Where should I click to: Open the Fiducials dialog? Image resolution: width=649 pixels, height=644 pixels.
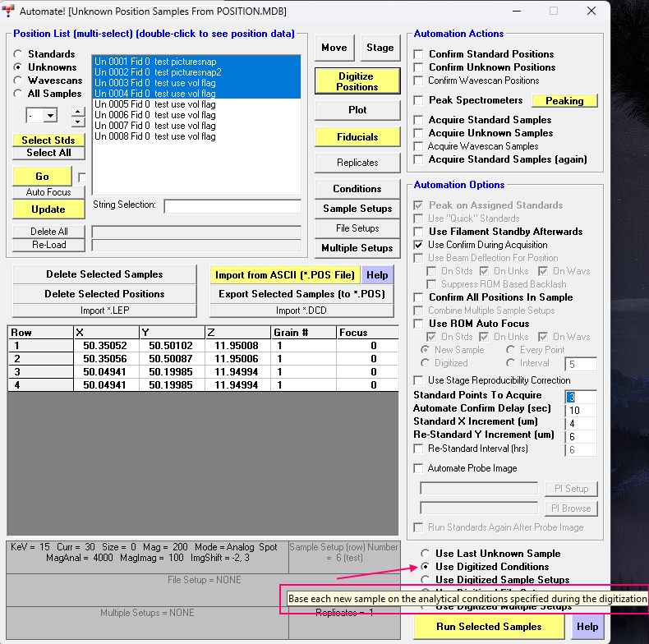tap(357, 137)
